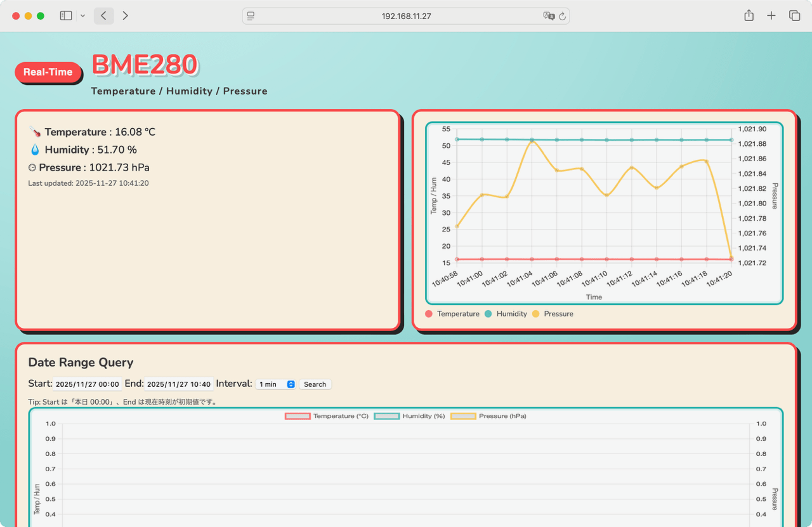Click the Real-Time badge
Screen dimensions: 812x527
[48, 72]
